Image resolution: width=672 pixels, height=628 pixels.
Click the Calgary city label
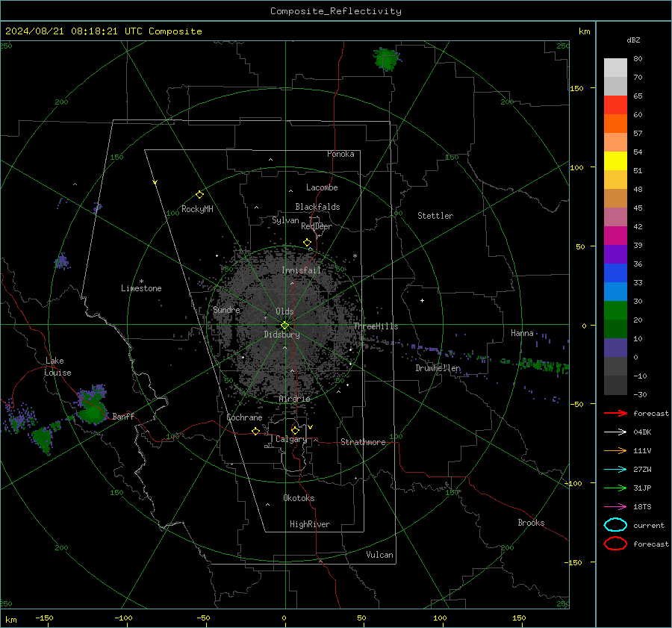[291, 439]
